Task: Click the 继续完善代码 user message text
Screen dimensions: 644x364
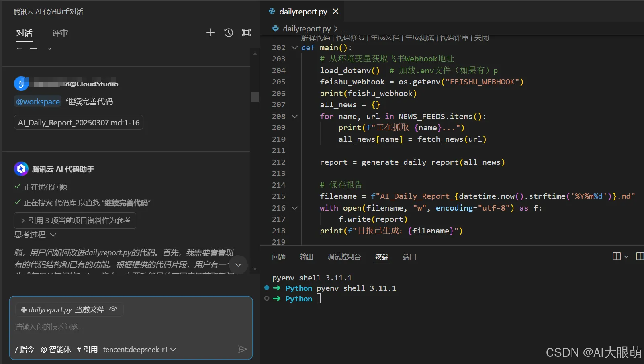Action: tap(89, 102)
